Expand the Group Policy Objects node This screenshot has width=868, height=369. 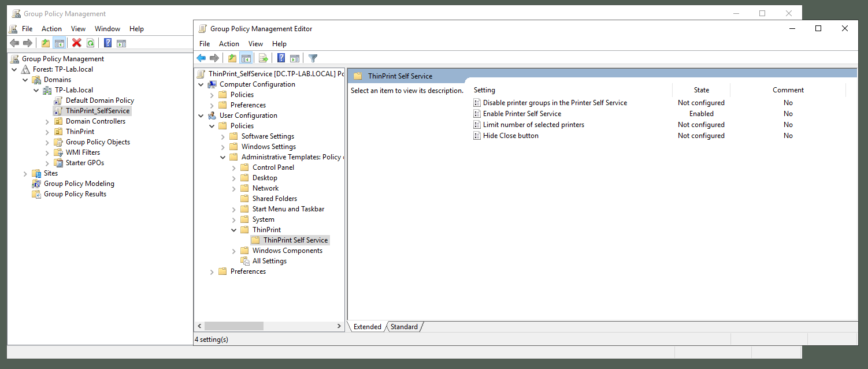point(47,142)
